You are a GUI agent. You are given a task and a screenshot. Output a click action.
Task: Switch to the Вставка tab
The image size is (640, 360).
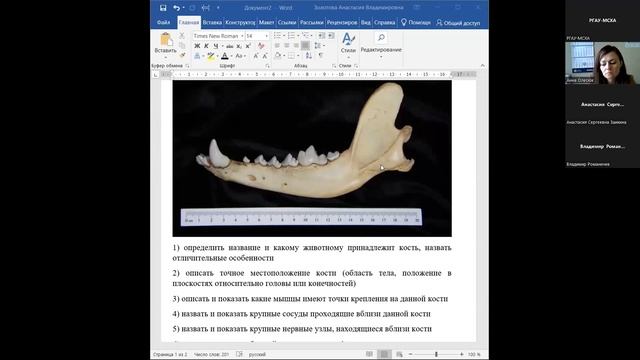[x=212, y=22]
